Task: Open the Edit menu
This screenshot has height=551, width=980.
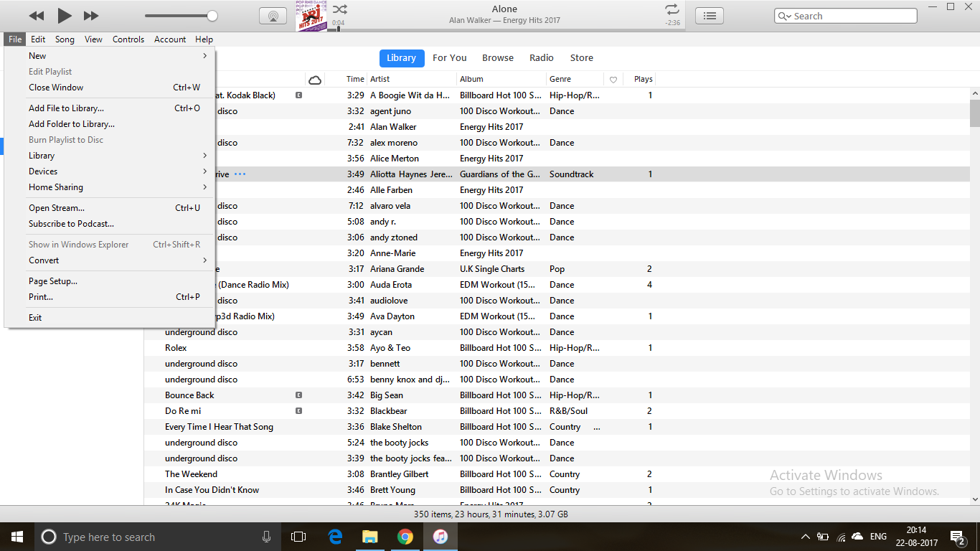Action: pos(38,39)
